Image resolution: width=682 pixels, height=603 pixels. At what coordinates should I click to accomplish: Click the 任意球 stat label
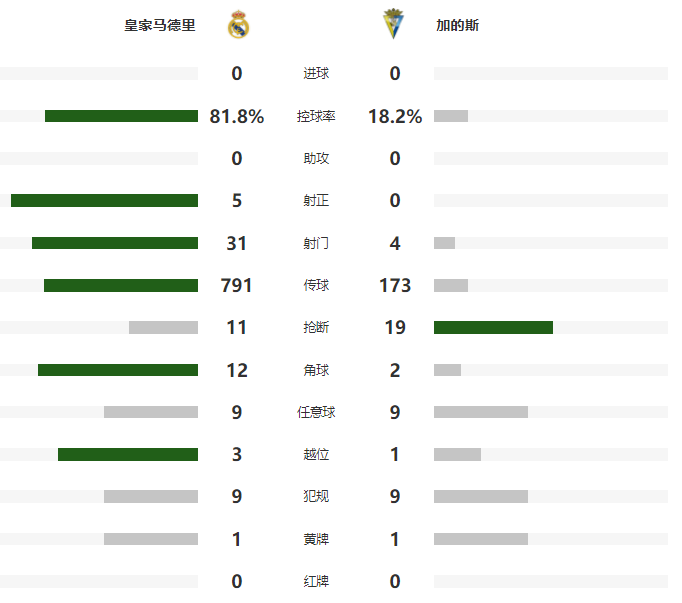click(x=316, y=412)
